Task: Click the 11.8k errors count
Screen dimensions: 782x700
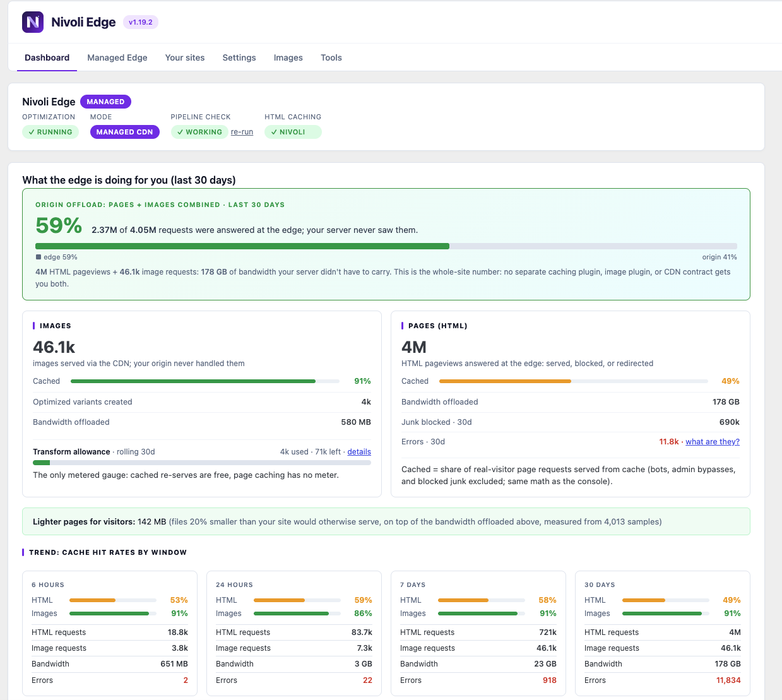Action: click(x=669, y=442)
